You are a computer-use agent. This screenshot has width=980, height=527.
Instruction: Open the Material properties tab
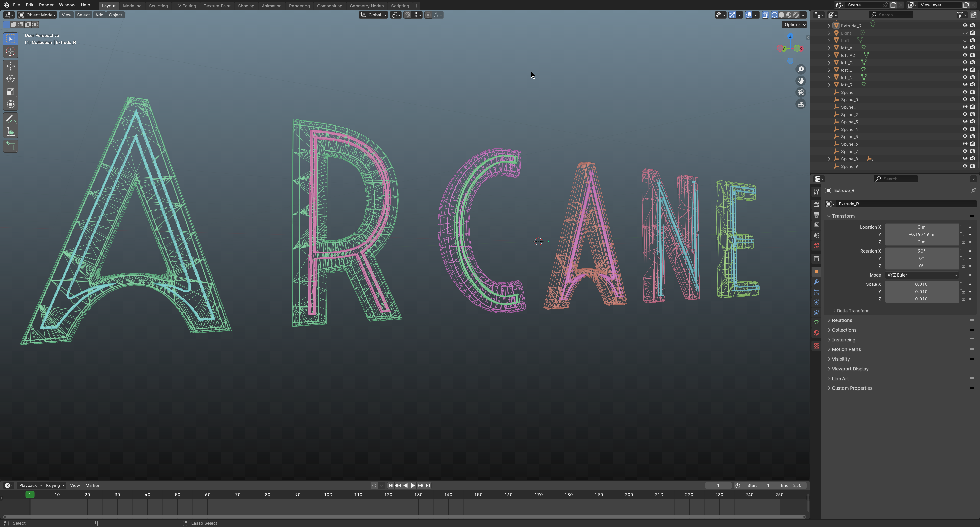pyautogui.click(x=816, y=333)
